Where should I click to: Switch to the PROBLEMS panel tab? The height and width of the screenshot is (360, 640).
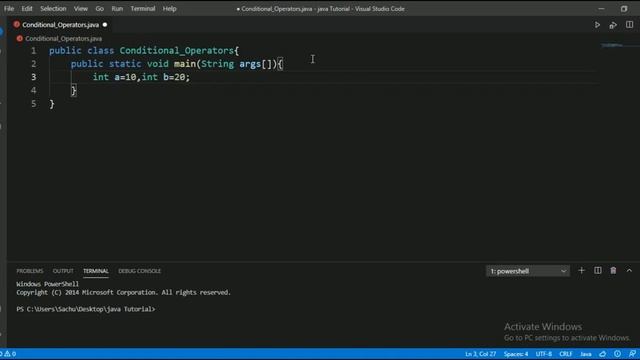(30, 271)
